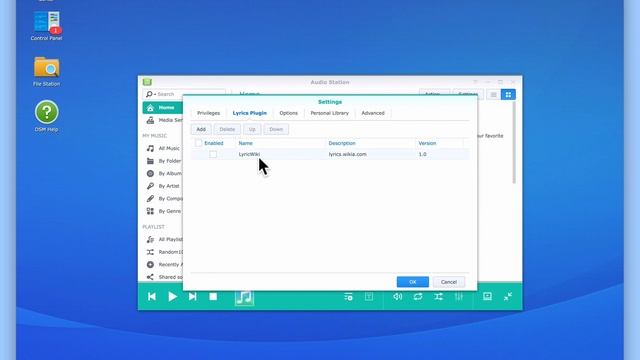Browse music By Album
The image size is (640, 360).
coord(162,173)
